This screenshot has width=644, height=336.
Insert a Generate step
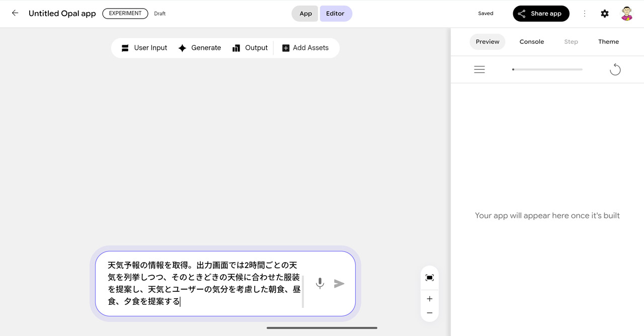(x=200, y=47)
